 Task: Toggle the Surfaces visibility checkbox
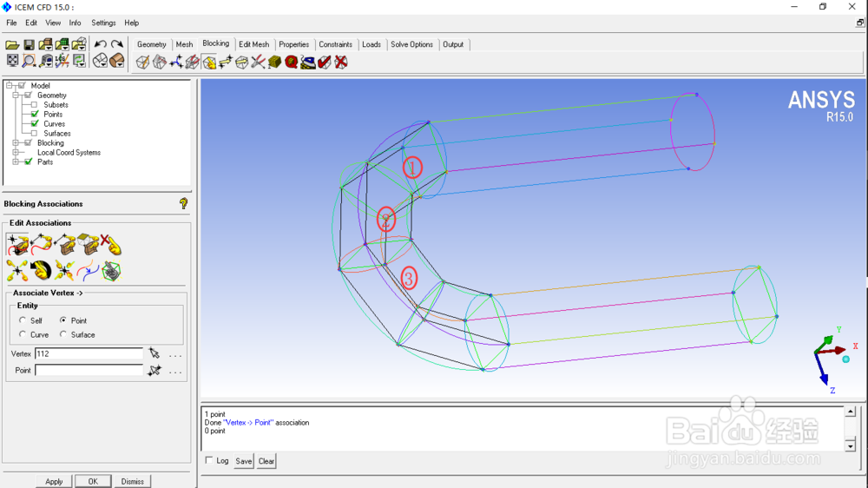click(x=35, y=133)
